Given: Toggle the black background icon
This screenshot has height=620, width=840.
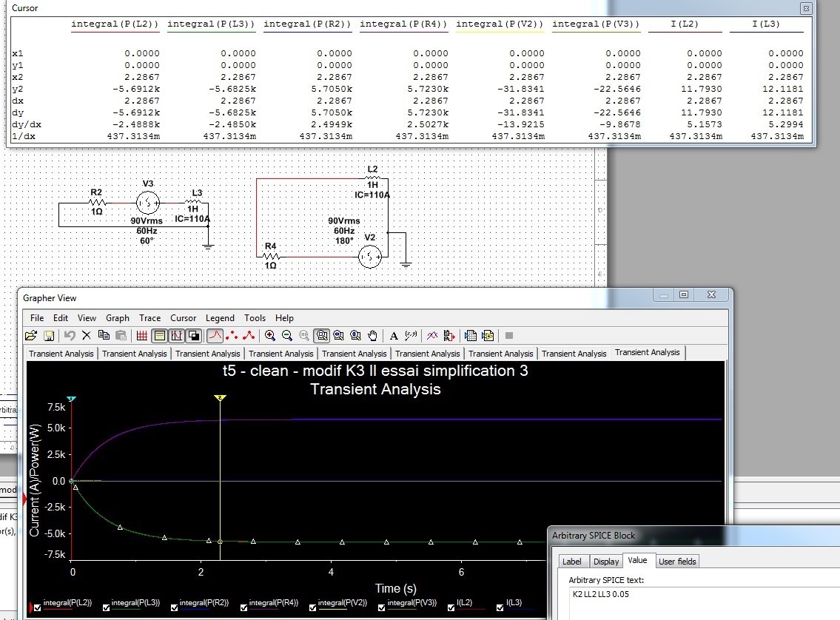Looking at the screenshot, I should point(194,336).
